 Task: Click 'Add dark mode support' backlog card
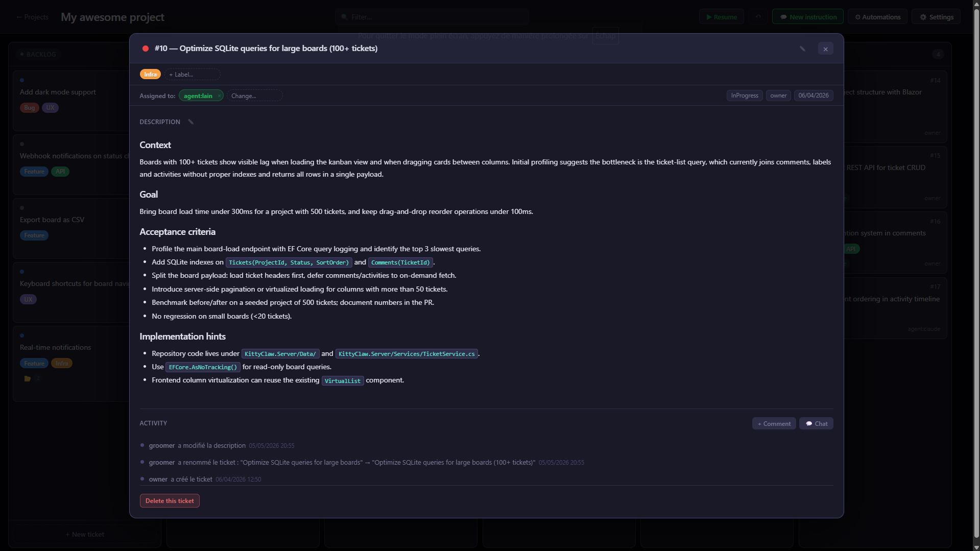71,100
